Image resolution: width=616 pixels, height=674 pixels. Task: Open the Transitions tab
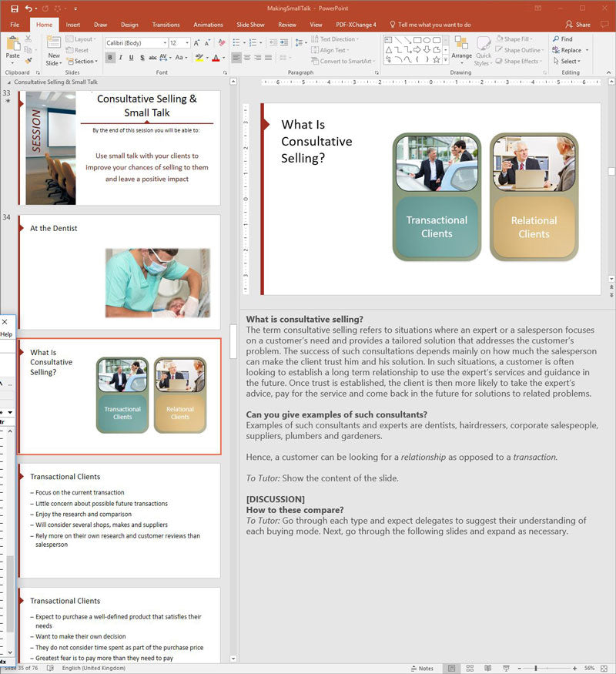point(166,25)
